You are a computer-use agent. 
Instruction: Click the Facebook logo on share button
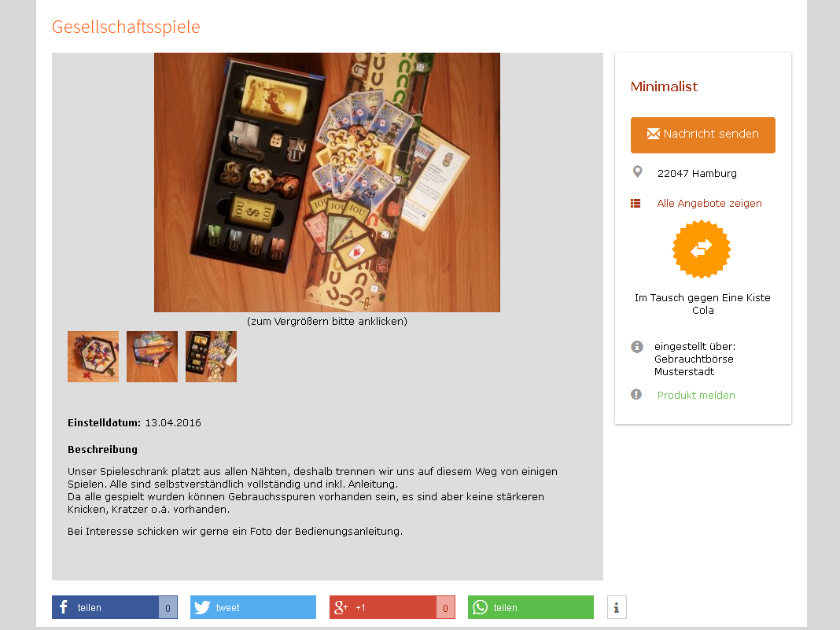coord(64,607)
